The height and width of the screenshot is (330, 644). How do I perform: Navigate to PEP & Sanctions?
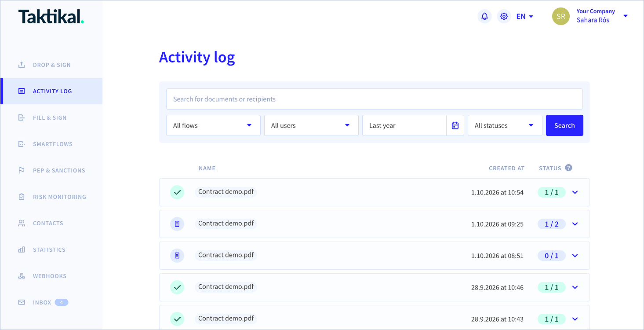coord(51,170)
